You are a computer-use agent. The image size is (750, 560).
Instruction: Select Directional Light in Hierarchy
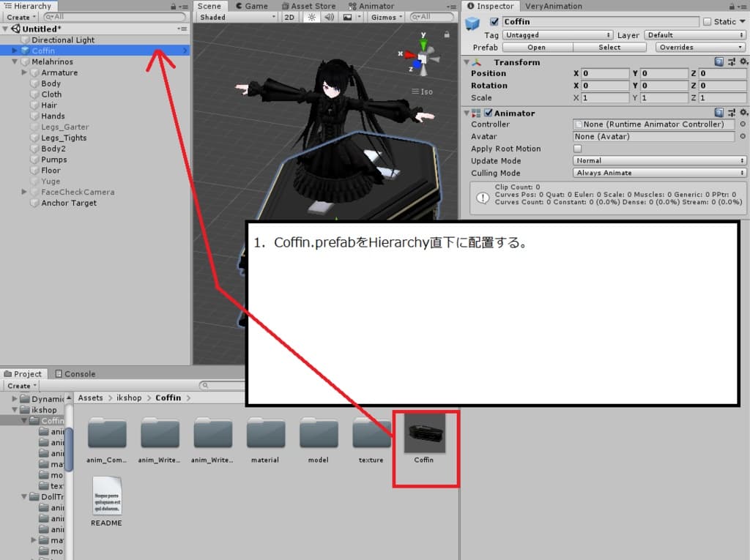coord(63,40)
